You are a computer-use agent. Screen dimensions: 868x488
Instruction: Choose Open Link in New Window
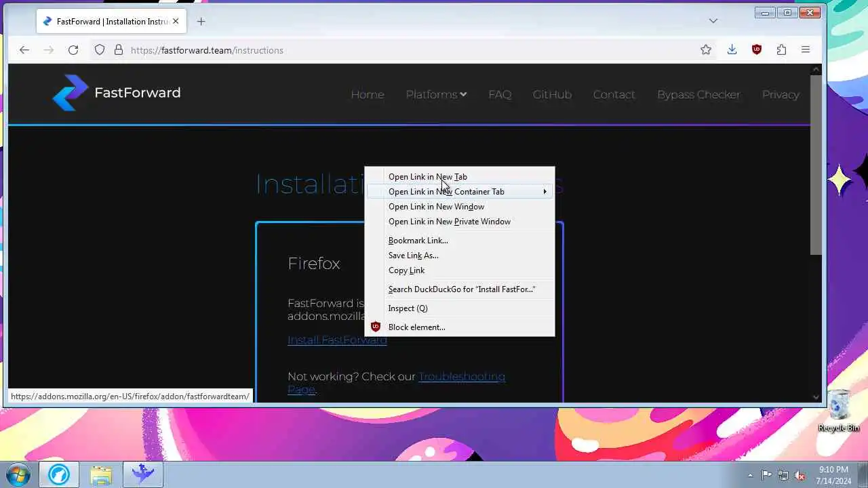(x=460, y=207)
